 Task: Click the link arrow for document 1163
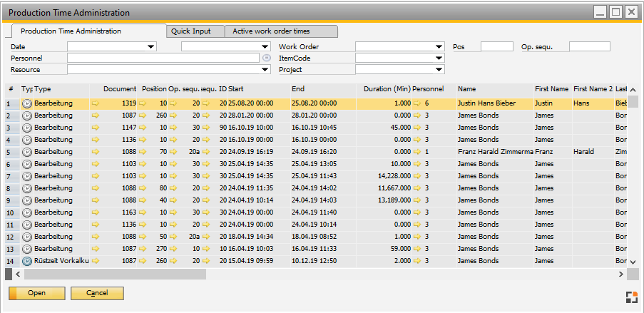point(96,212)
